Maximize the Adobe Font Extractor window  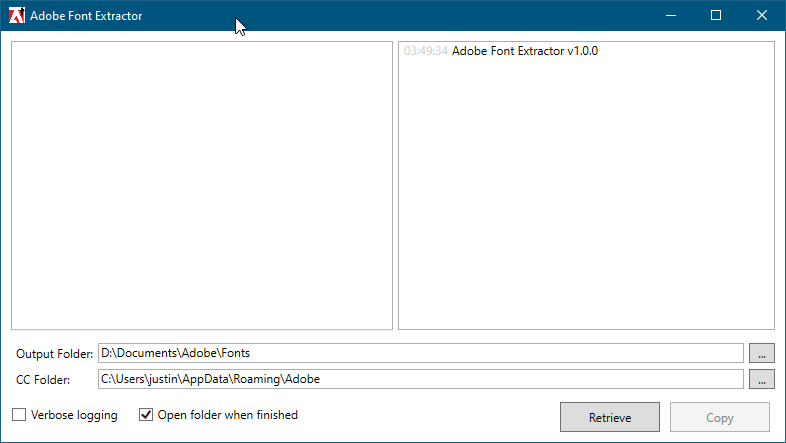coord(716,16)
